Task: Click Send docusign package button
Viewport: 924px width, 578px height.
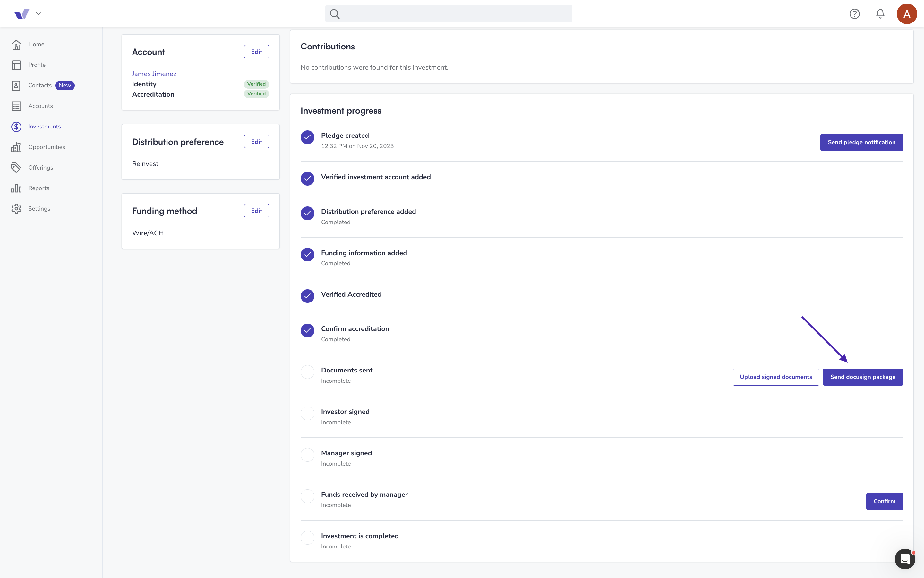Action: click(x=862, y=377)
